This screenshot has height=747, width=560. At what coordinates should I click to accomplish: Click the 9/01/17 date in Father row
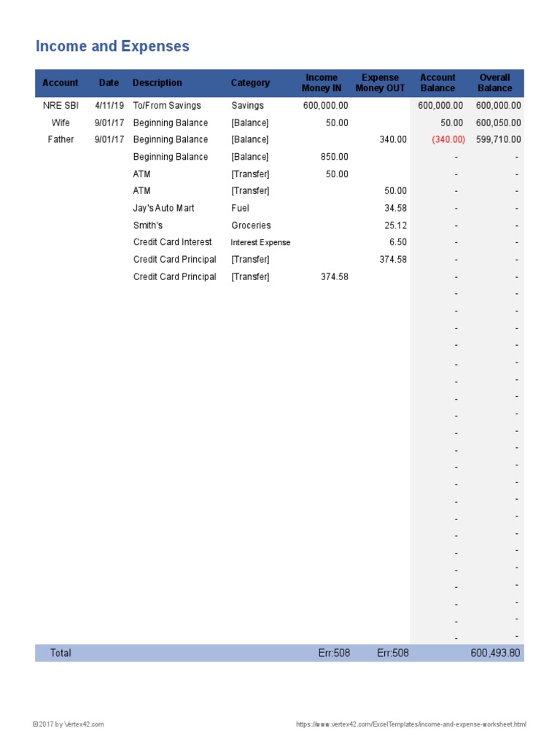(109, 139)
